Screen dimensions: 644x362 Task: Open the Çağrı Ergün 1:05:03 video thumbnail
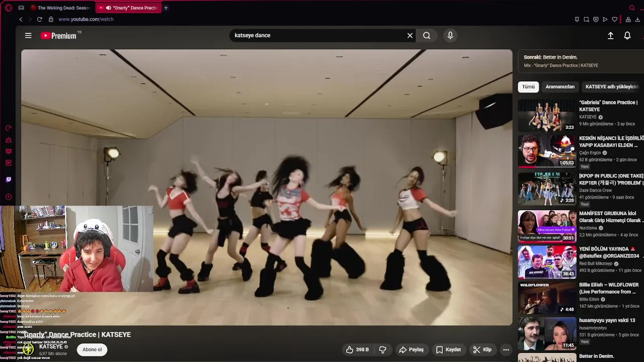click(547, 151)
